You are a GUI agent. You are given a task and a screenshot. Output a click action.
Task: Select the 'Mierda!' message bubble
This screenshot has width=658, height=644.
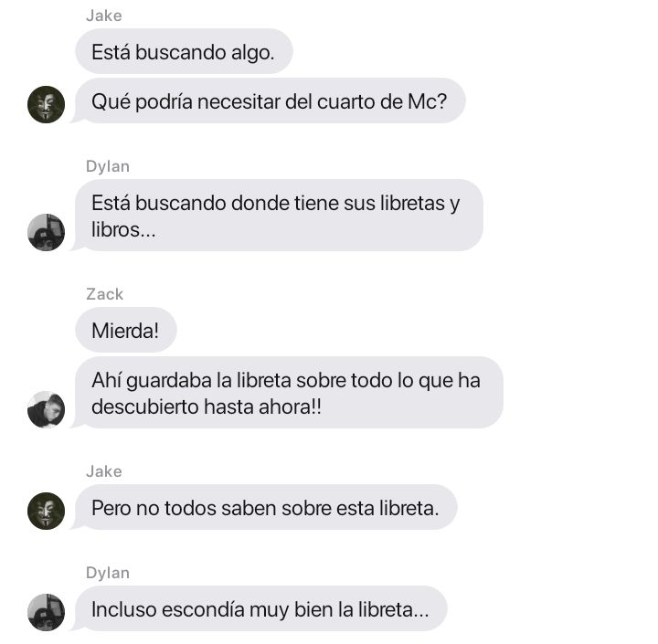click(126, 330)
